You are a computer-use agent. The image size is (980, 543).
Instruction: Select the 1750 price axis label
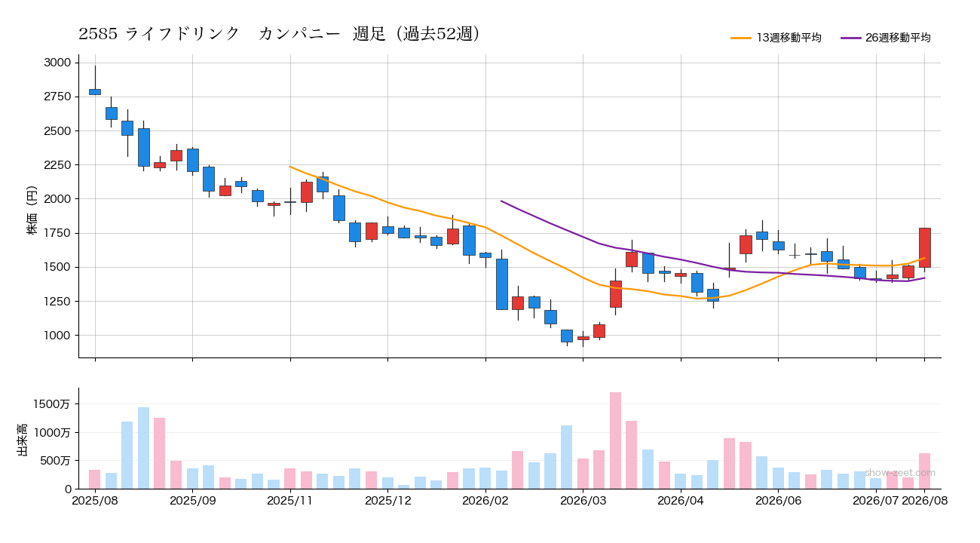(57, 233)
